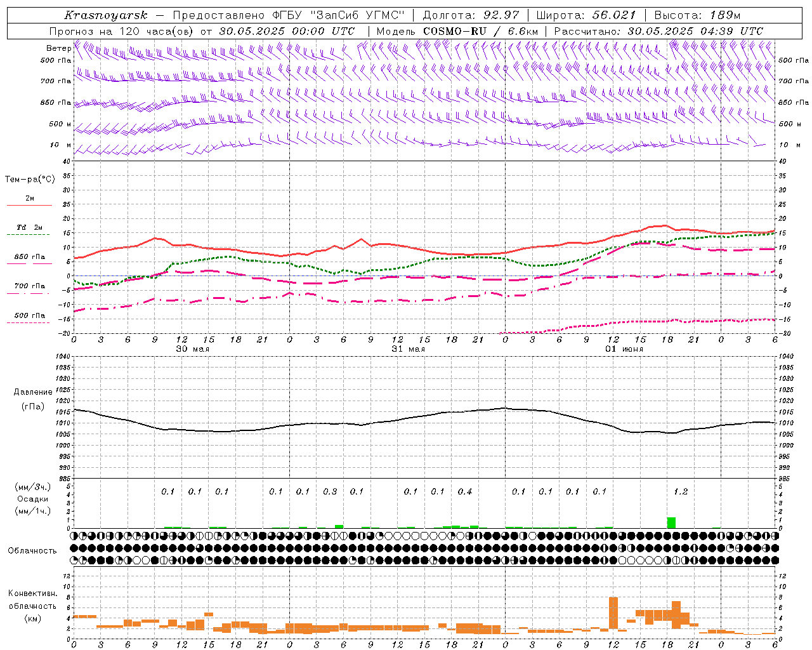The width and height of the screenshot is (812, 650).
Task: Click the Рассчитано: 30.05.2025 04:39 UTC text
Action: 658,31
